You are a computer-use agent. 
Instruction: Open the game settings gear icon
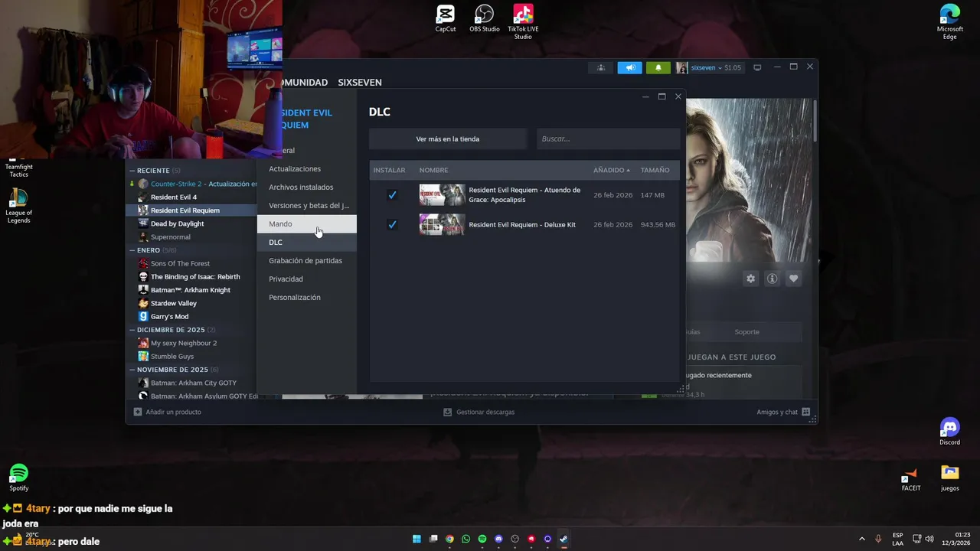[x=750, y=279]
